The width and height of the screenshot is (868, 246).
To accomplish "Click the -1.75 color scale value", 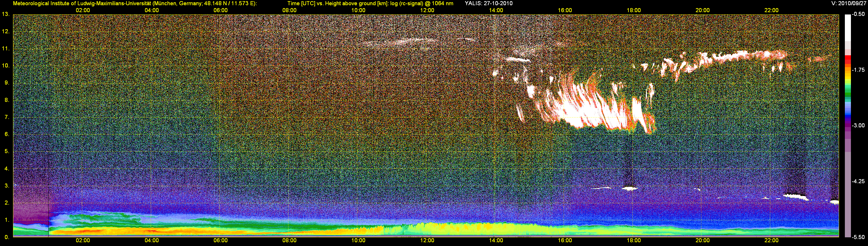I will click(858, 70).
